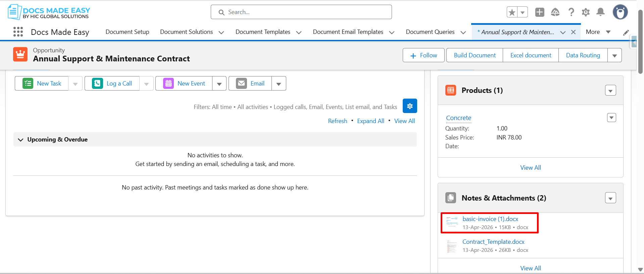This screenshot has width=644, height=274.
Task: Click the New Event calendar icon
Action: tap(168, 83)
